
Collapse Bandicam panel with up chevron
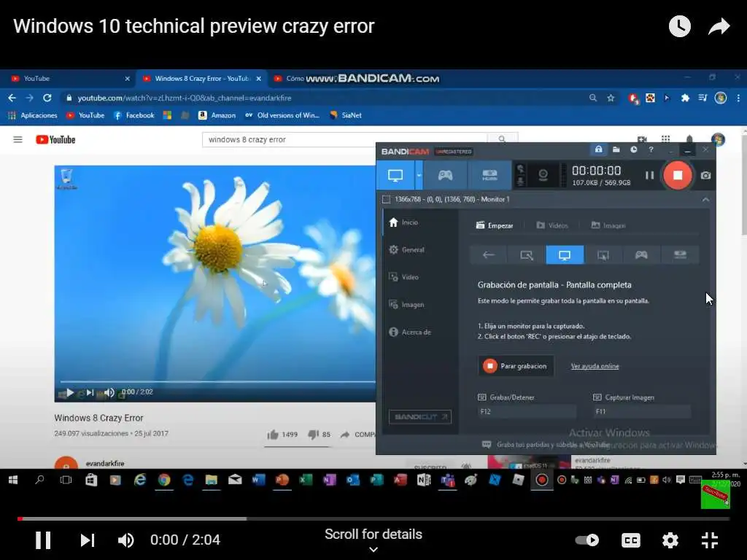(705, 200)
